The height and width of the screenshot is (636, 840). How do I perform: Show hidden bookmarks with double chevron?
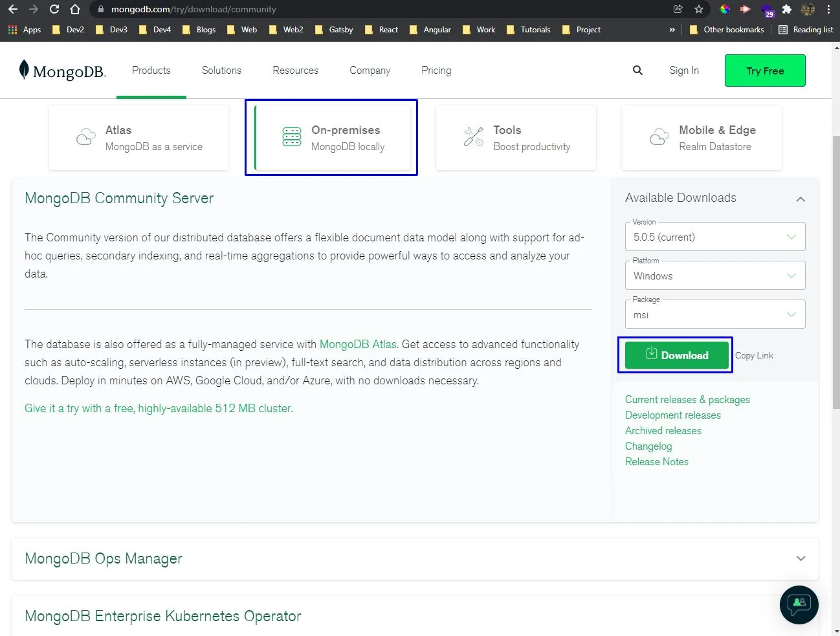pos(672,30)
